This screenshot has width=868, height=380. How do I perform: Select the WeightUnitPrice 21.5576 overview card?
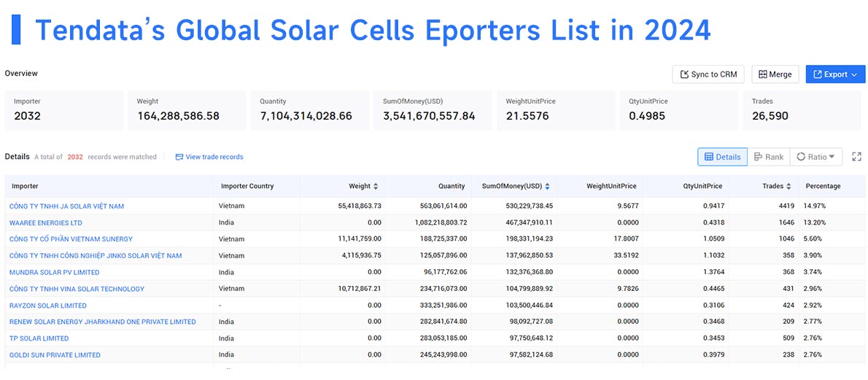[x=556, y=110]
